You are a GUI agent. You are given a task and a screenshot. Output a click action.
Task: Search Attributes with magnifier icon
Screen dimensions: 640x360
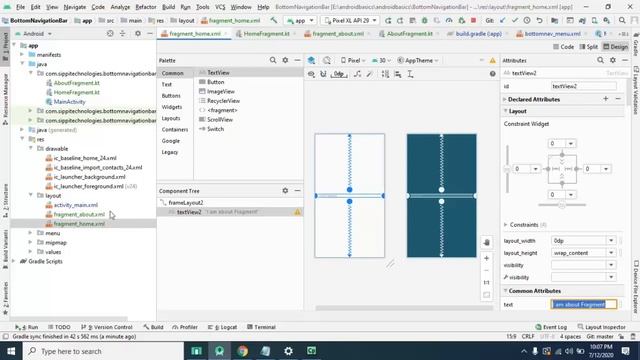[600, 60]
